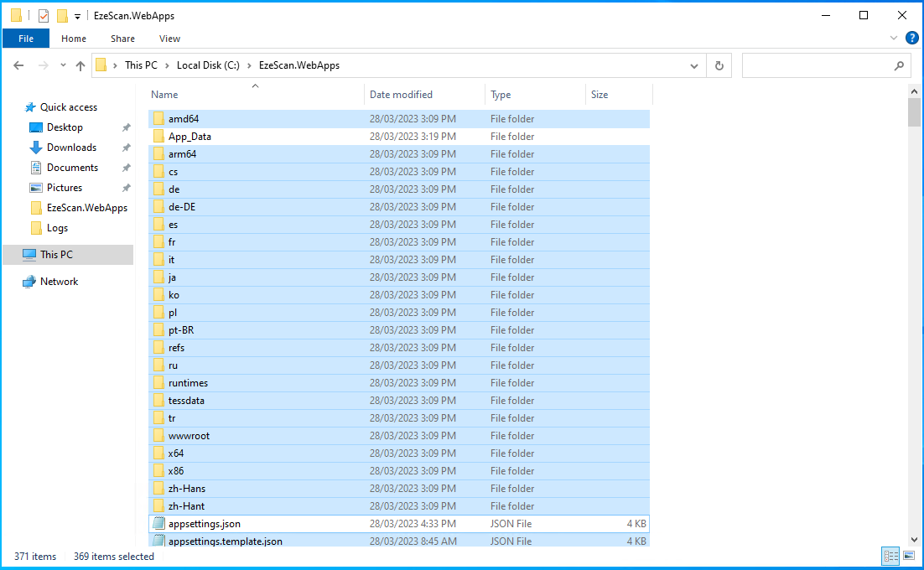The height and width of the screenshot is (570, 924).
Task: Click Local Disk (C:) breadcrumb
Action: tap(206, 65)
